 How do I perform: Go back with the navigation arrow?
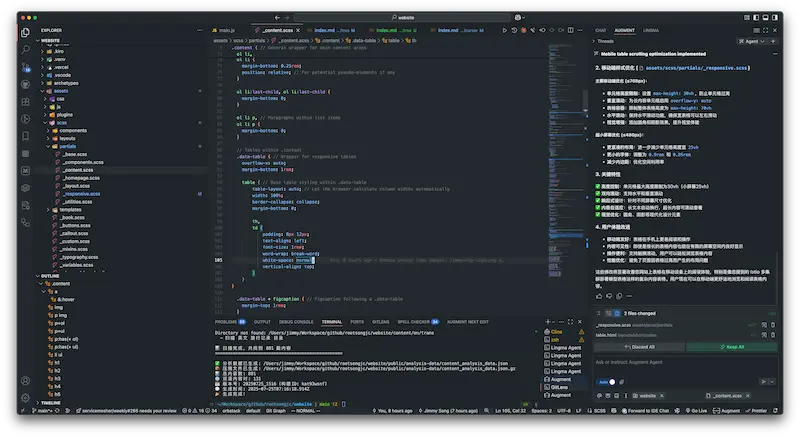[x=277, y=17]
